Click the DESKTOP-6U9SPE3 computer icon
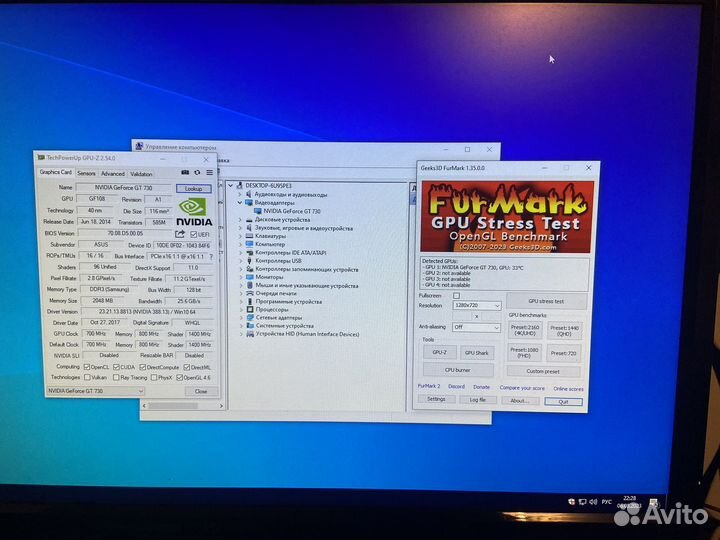Image resolution: width=720 pixels, height=540 pixels. click(239, 186)
